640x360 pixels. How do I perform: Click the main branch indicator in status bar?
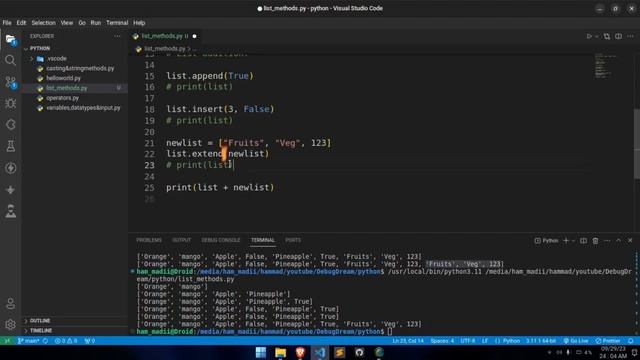(x=29, y=341)
